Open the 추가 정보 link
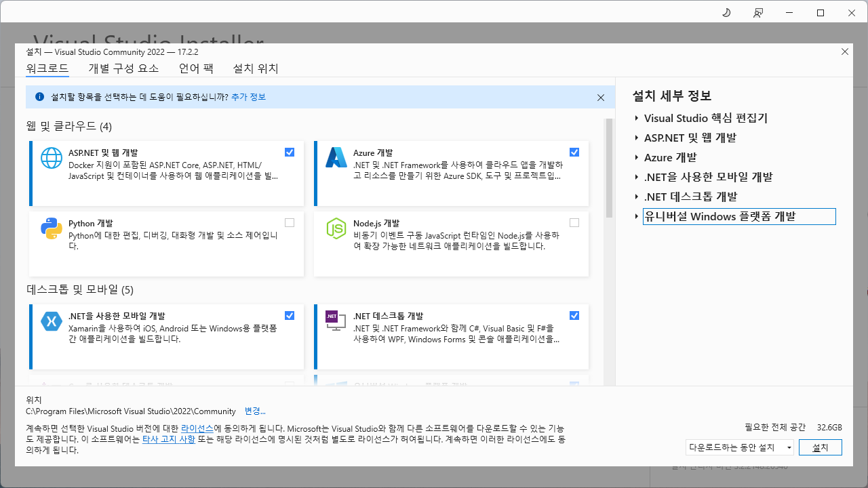The height and width of the screenshot is (488, 868). point(248,97)
